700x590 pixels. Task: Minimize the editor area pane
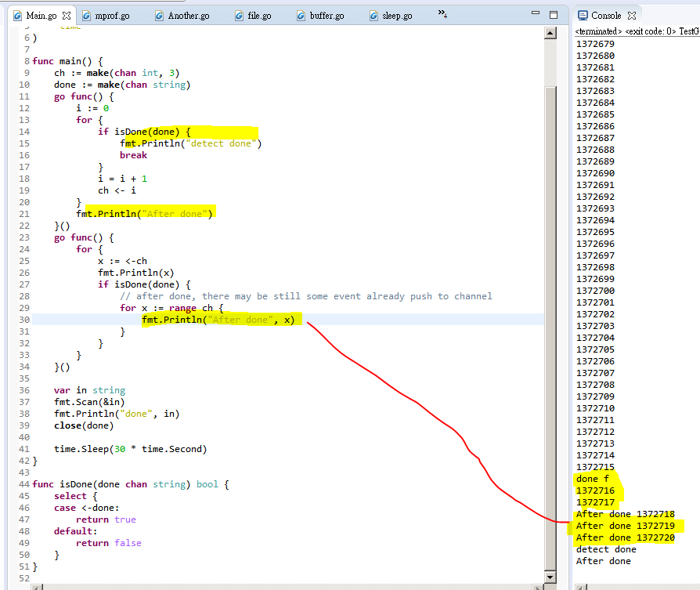536,15
